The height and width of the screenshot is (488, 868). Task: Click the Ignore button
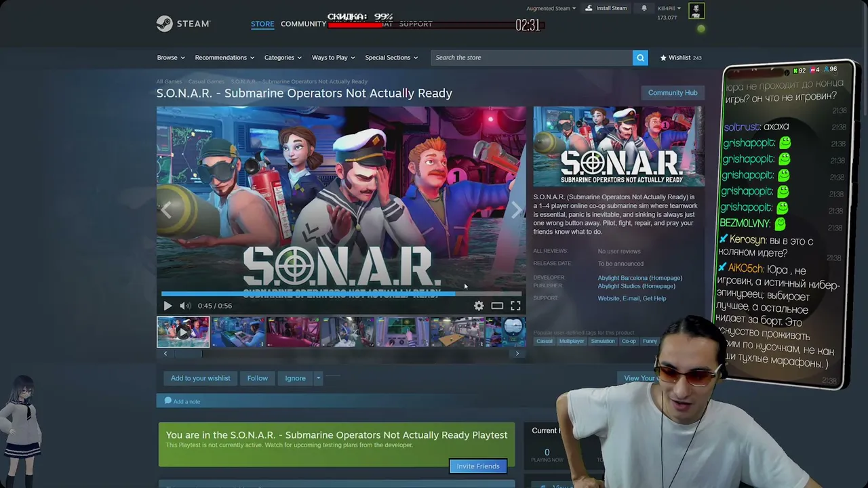(x=295, y=378)
